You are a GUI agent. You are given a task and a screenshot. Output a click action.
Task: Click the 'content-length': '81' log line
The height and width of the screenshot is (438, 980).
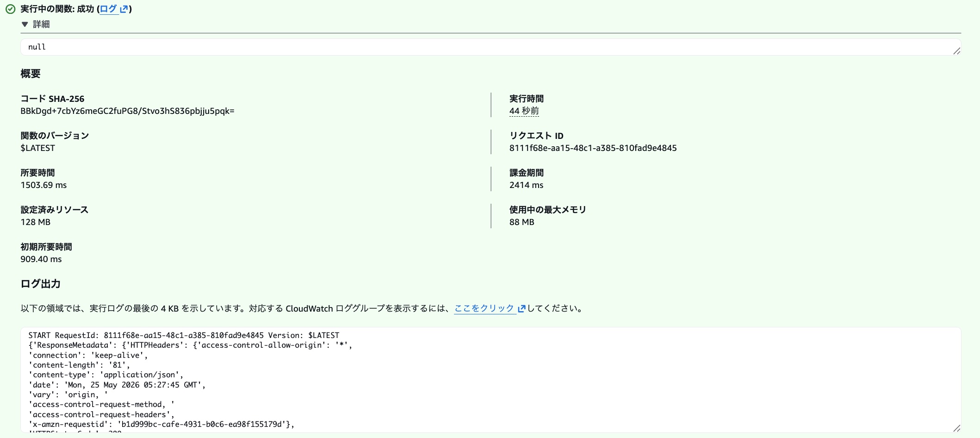pyautogui.click(x=79, y=365)
